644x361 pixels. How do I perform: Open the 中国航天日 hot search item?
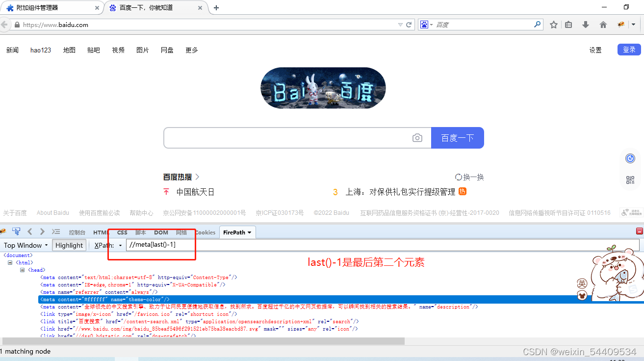pyautogui.click(x=195, y=192)
